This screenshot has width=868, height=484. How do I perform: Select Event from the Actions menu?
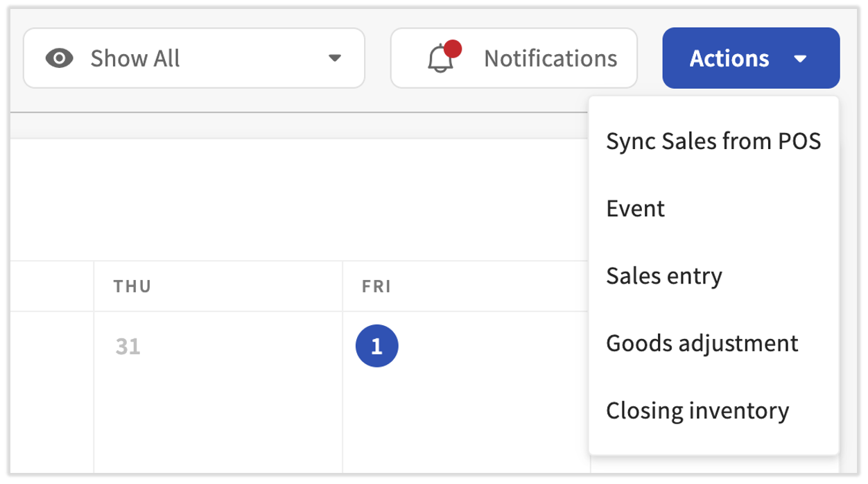pos(635,209)
